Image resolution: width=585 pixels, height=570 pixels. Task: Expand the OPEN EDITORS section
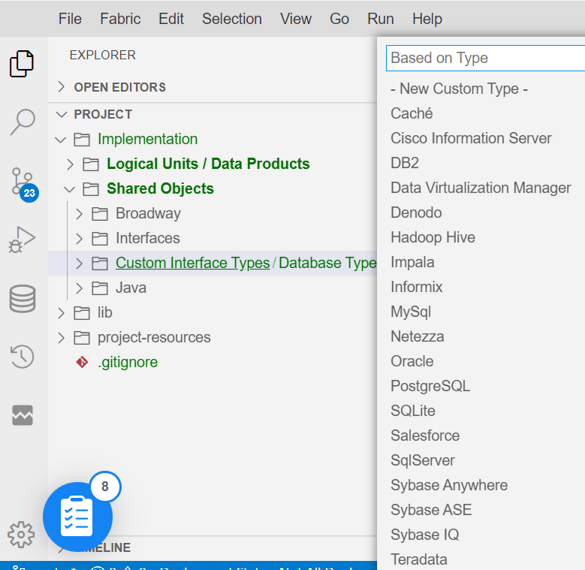pyautogui.click(x=61, y=87)
